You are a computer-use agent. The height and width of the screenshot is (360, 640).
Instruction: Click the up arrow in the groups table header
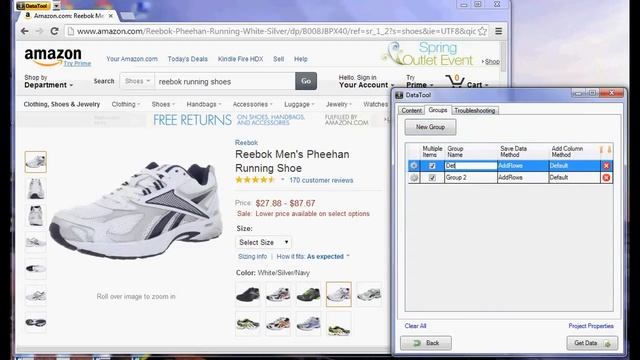pos(601,150)
